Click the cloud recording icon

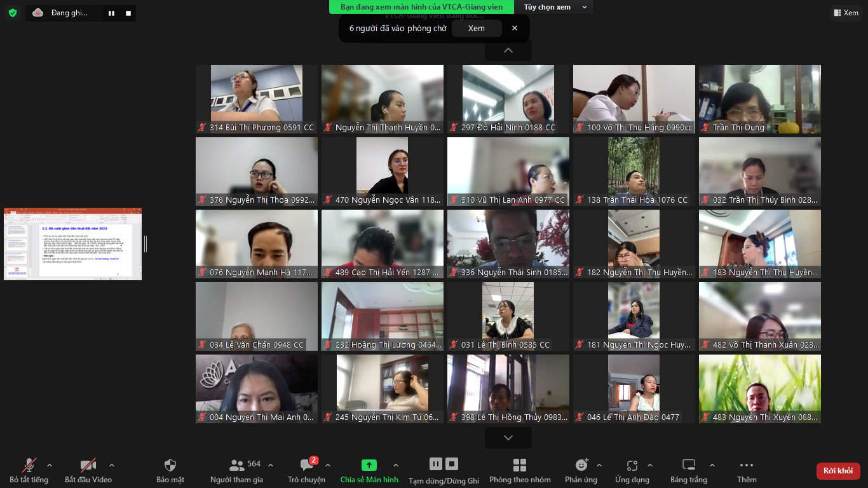37,13
